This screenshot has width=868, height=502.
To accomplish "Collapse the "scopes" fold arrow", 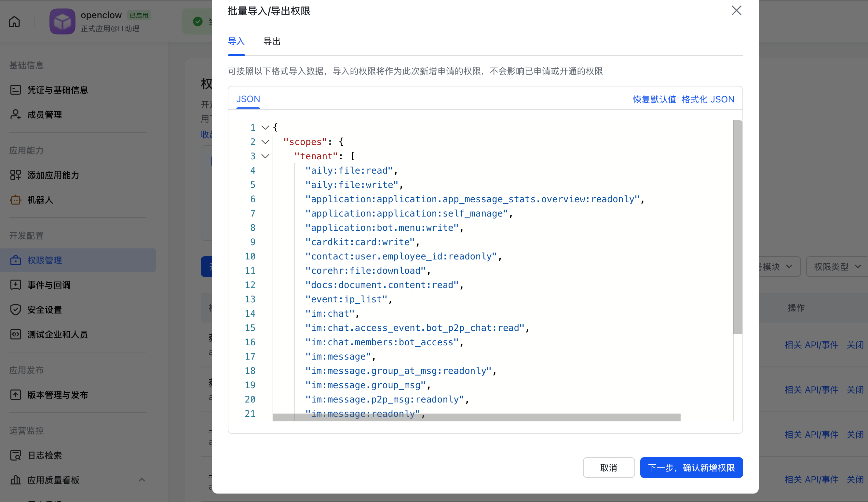I will pyautogui.click(x=265, y=142).
